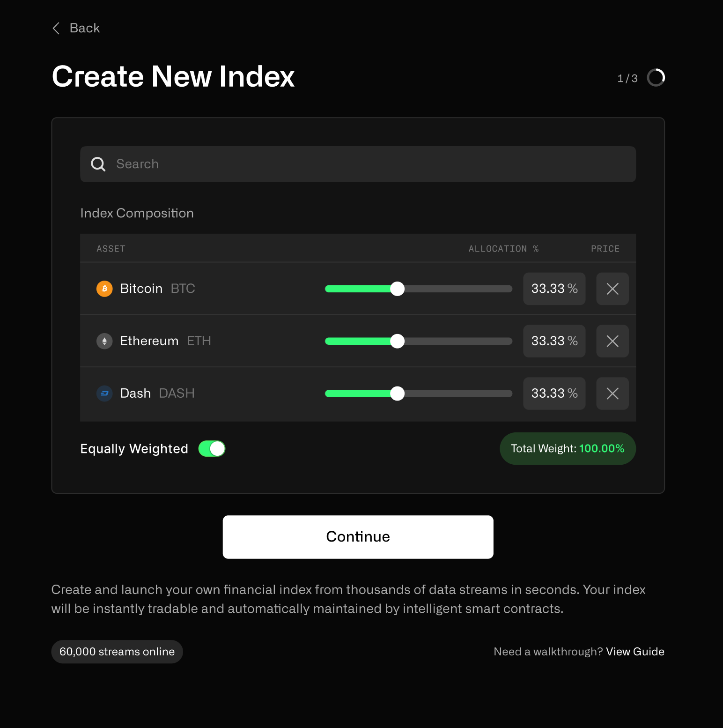
Task: Click the Bitcoin coin icon
Action: coord(104,289)
